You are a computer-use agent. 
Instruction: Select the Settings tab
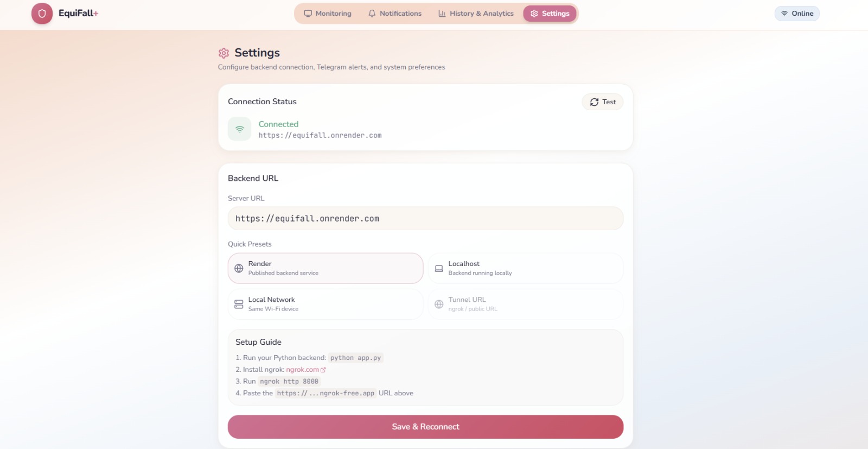click(550, 14)
